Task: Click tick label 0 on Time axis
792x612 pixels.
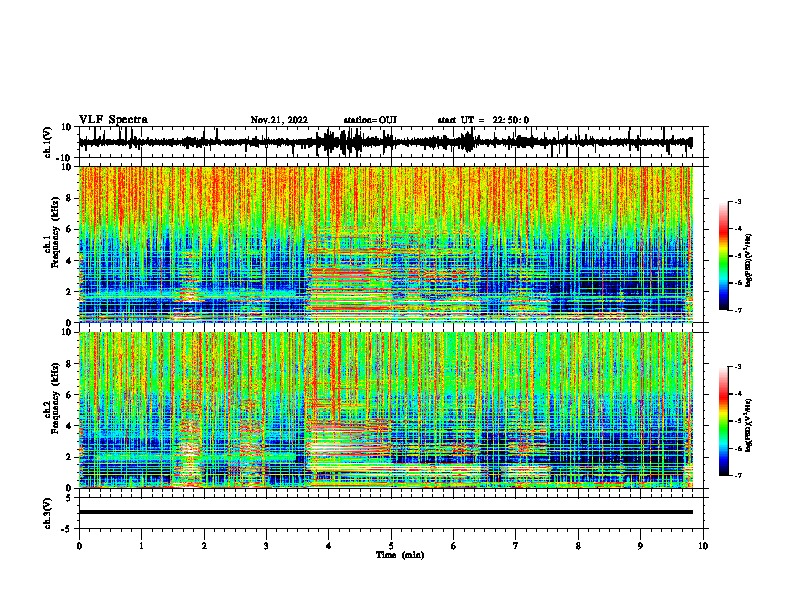Action: click(79, 546)
